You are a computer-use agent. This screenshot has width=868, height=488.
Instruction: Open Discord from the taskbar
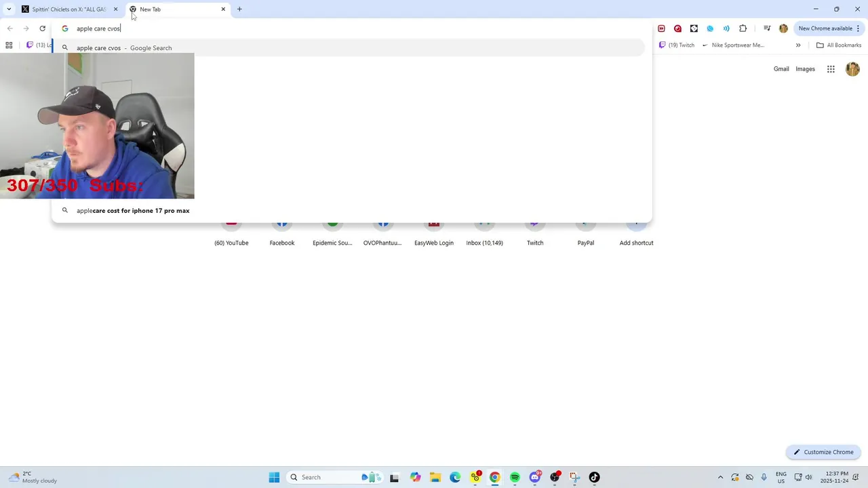535,477
